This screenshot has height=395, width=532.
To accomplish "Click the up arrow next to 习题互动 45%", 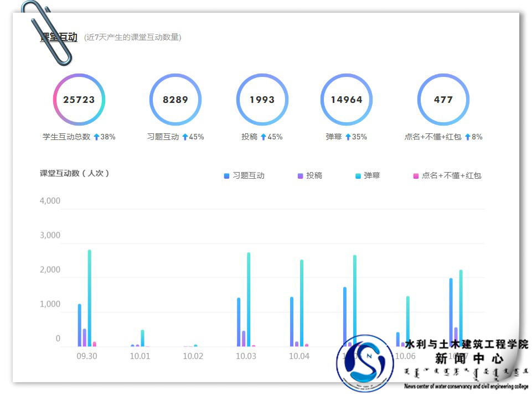I will coord(185,137).
